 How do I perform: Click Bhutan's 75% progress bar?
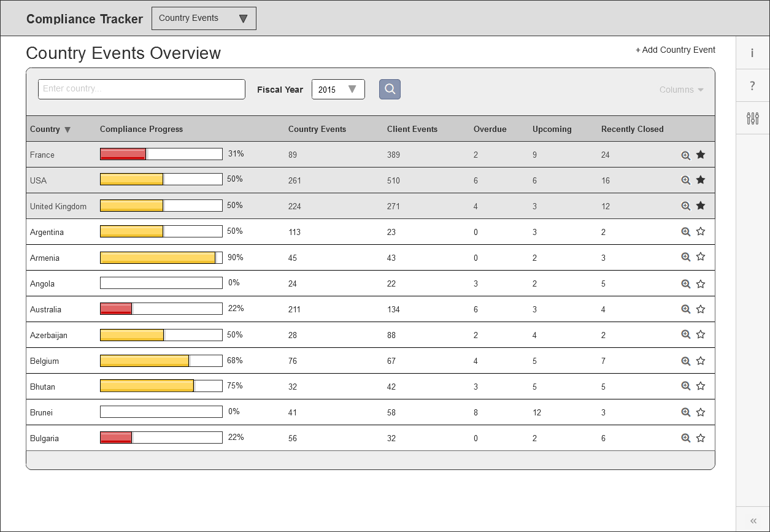coord(161,386)
